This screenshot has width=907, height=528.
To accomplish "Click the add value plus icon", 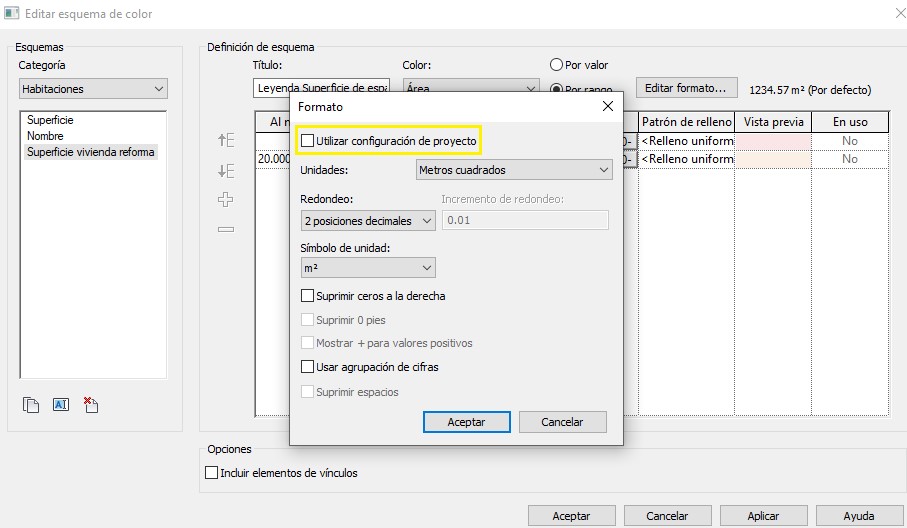I will click(226, 200).
